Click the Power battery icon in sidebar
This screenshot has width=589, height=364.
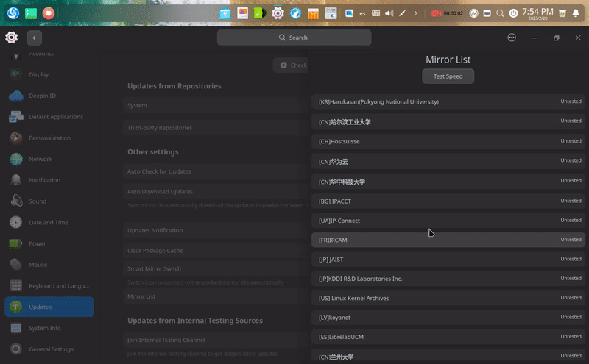pyautogui.click(x=15, y=243)
